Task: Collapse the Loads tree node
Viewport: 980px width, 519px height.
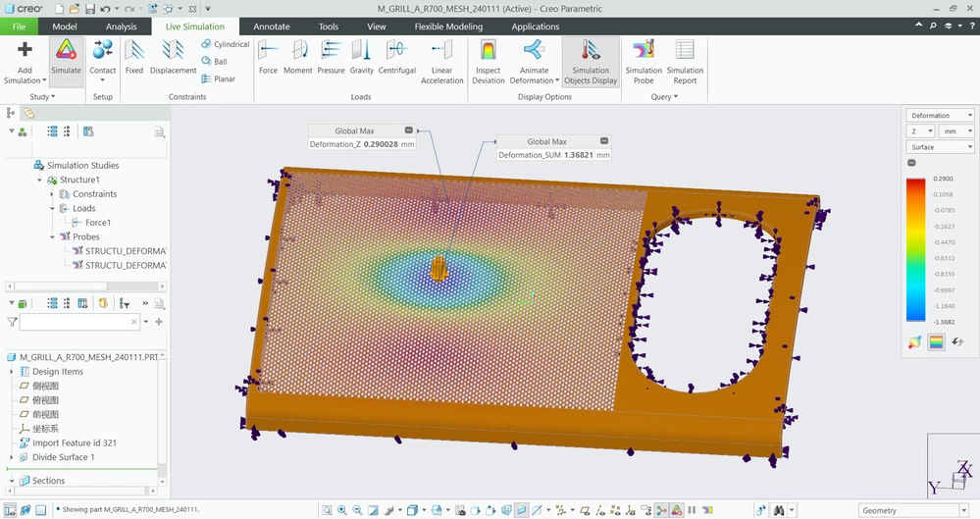Action: coord(52,208)
